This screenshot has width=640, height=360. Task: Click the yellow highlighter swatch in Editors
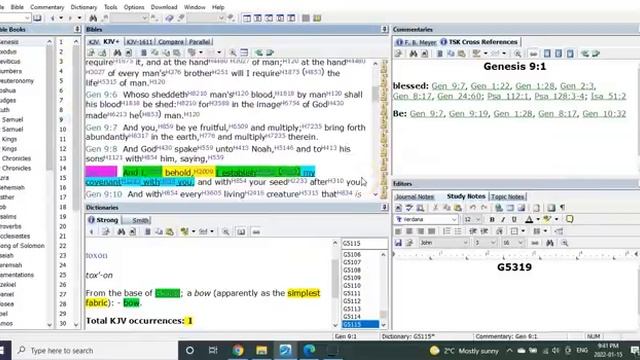point(548,220)
